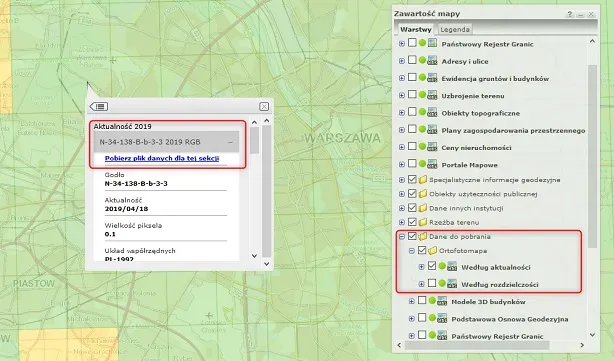Screen dimensions: 614x361
Task: Click layer icon of Podstawowa Osnowa Geodezyjna
Action: tap(442, 318)
